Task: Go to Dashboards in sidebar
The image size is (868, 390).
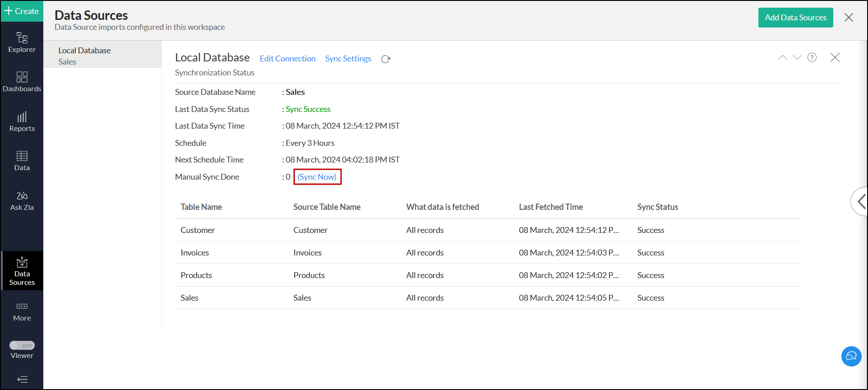Action: tap(22, 82)
